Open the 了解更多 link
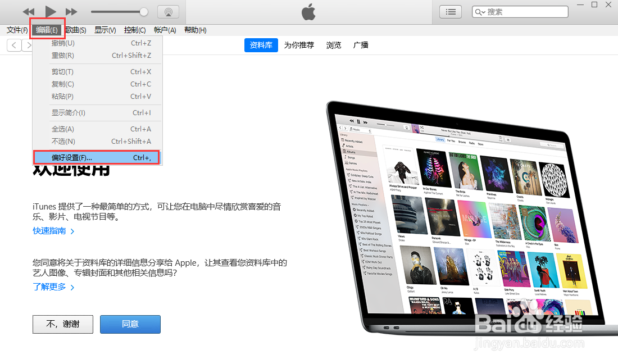The image size is (618, 364). [x=53, y=287]
